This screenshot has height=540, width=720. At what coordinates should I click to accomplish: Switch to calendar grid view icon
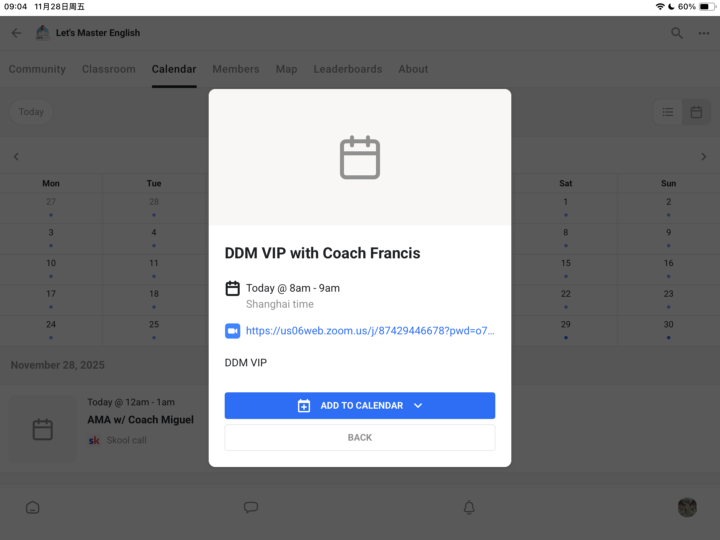click(696, 112)
